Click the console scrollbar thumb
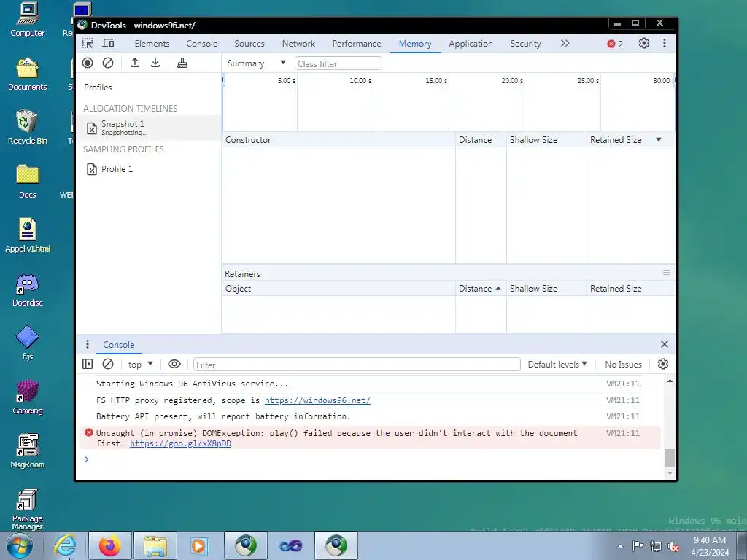 click(670, 458)
